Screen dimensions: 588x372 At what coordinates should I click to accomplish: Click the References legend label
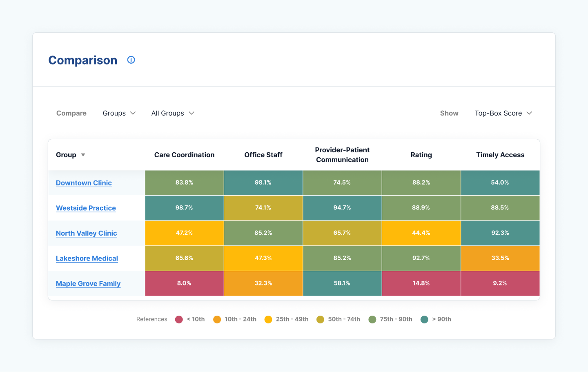point(152,319)
